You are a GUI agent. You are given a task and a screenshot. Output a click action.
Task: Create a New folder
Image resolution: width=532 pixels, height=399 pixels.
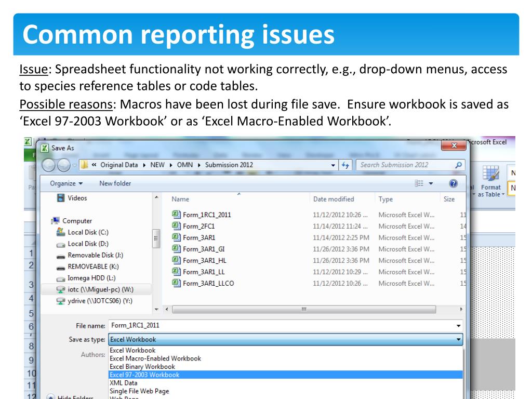[x=115, y=183]
